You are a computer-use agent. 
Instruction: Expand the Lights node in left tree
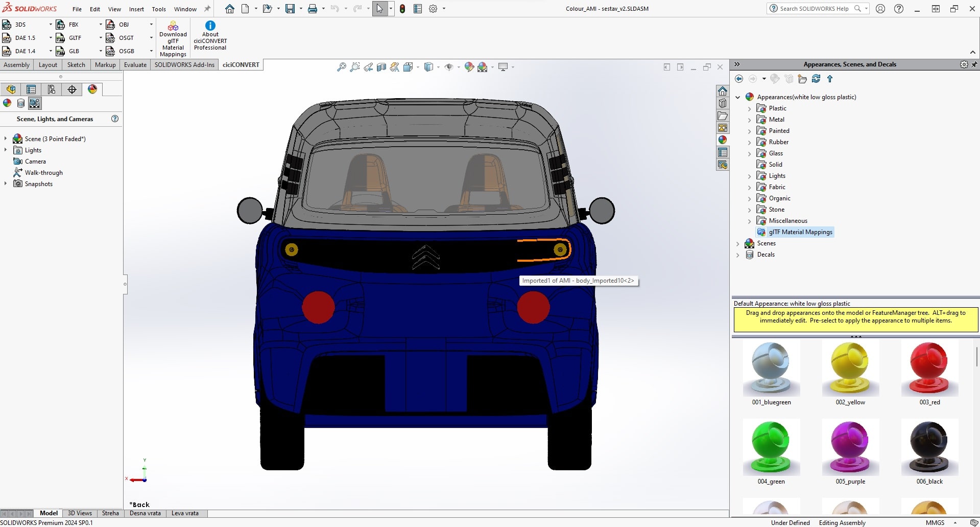[6, 150]
